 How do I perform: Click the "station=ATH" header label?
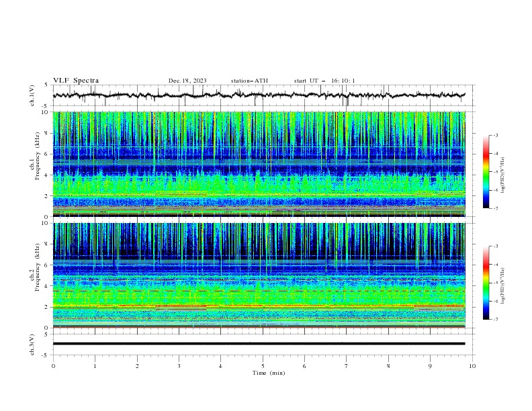click(249, 81)
